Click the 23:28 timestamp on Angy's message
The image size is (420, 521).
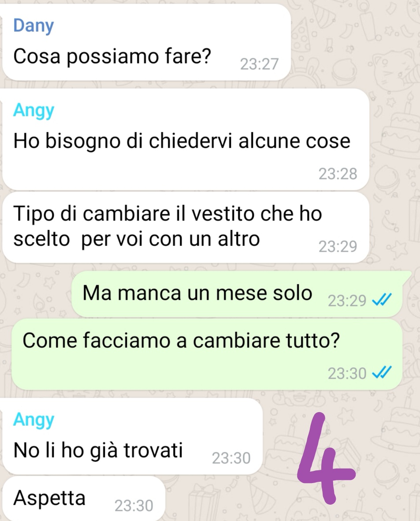coord(338,173)
